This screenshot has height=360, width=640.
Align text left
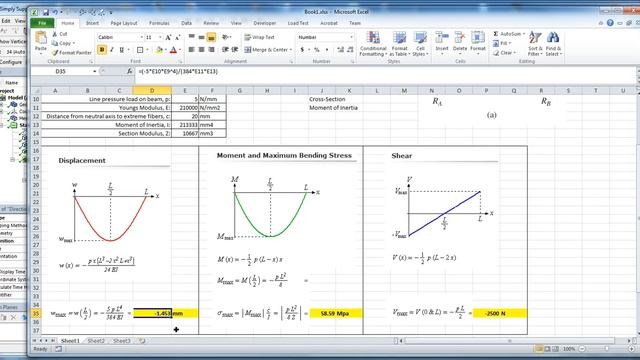(191, 49)
